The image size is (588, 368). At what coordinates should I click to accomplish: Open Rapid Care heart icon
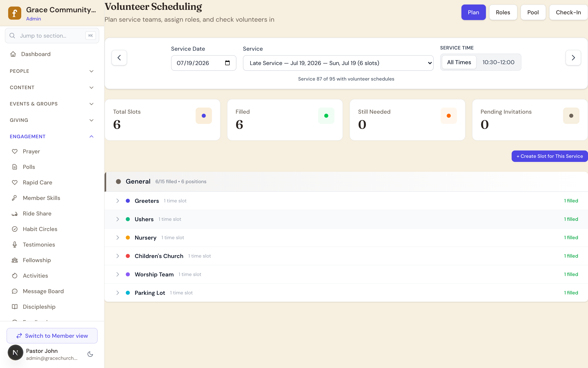[x=15, y=183]
